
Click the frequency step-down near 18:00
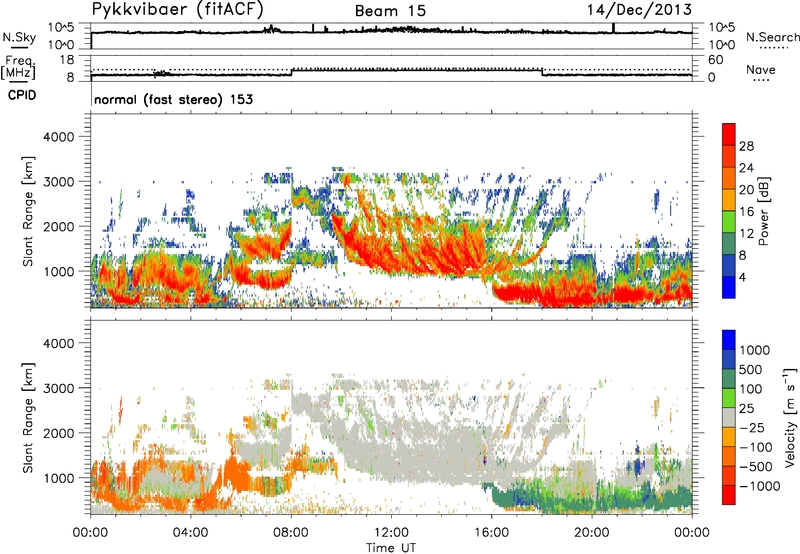click(x=542, y=72)
